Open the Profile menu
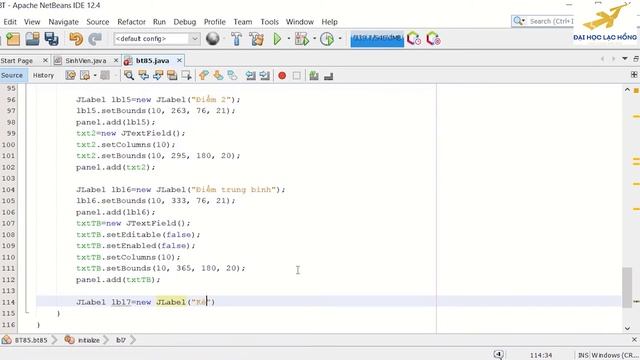640x360 pixels. [x=215, y=22]
